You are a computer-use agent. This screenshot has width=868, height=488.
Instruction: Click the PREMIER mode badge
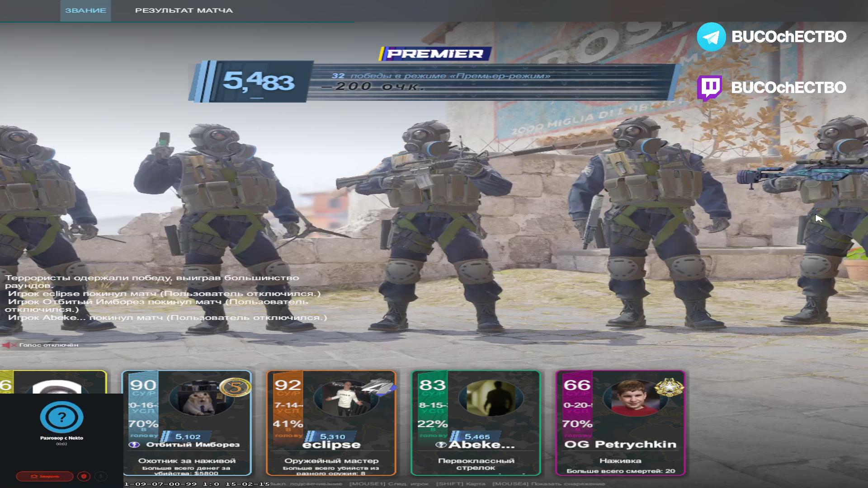[x=435, y=54]
